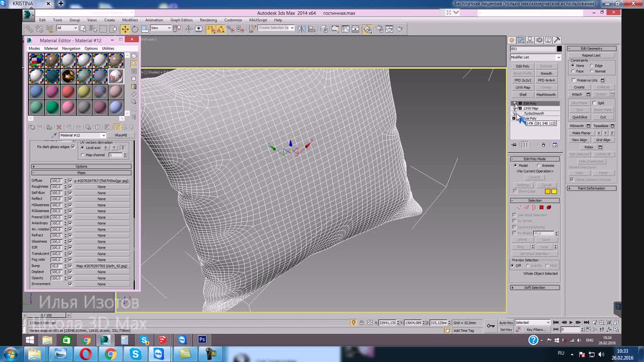Toggle Fix dark glossy edges checkbox
The height and width of the screenshot is (362, 644).
(x=73, y=147)
